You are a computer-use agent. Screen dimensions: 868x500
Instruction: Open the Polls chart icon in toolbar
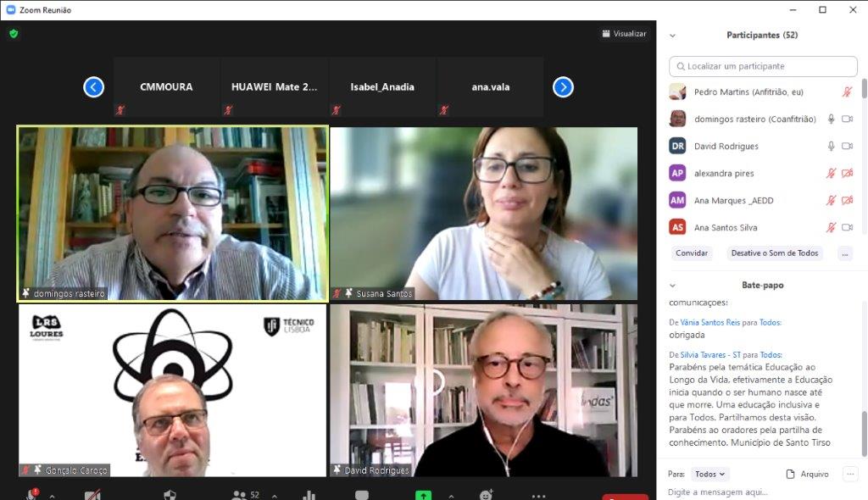tap(309, 495)
